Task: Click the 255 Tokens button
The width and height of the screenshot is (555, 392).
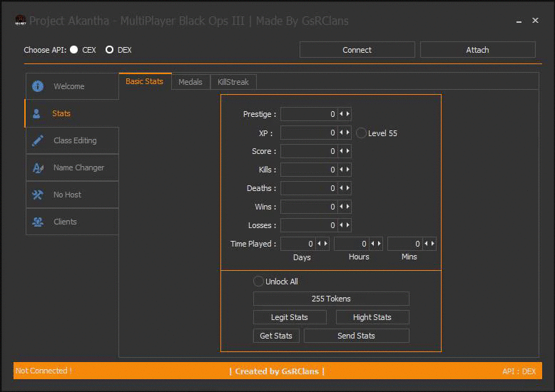Action: click(x=331, y=299)
